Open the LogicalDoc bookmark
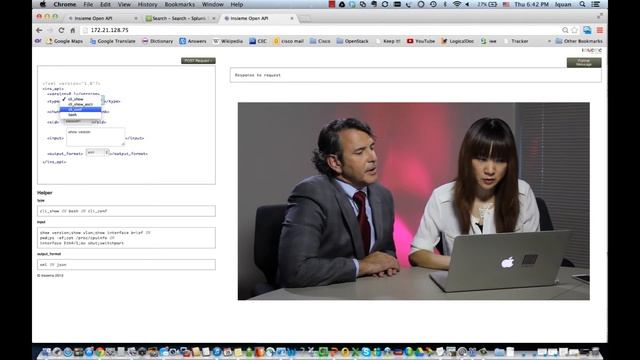This screenshot has height=360, width=640. tap(458, 41)
